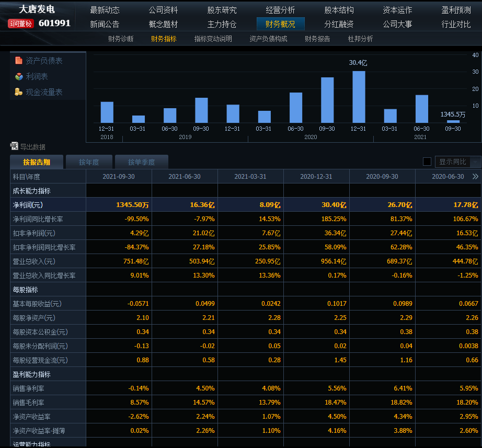This screenshot has width=482, height=448.
Task: Open the 股东研究 menu item
Action: pyautogui.click(x=222, y=10)
